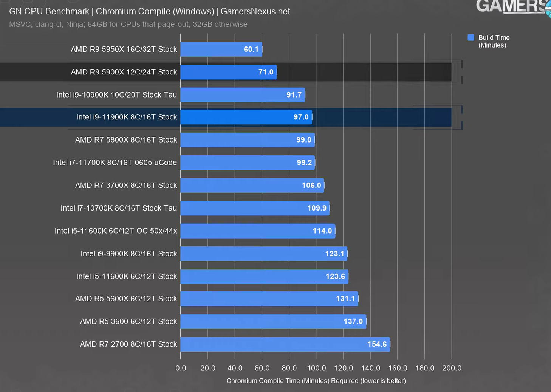Click the "40.0" x-axis tick label
The width and height of the screenshot is (551, 392).
pos(235,368)
